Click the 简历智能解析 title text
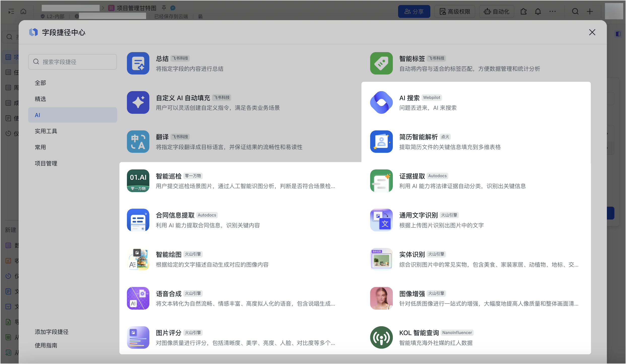Image resolution: width=626 pixels, height=364 pixels. click(419, 137)
